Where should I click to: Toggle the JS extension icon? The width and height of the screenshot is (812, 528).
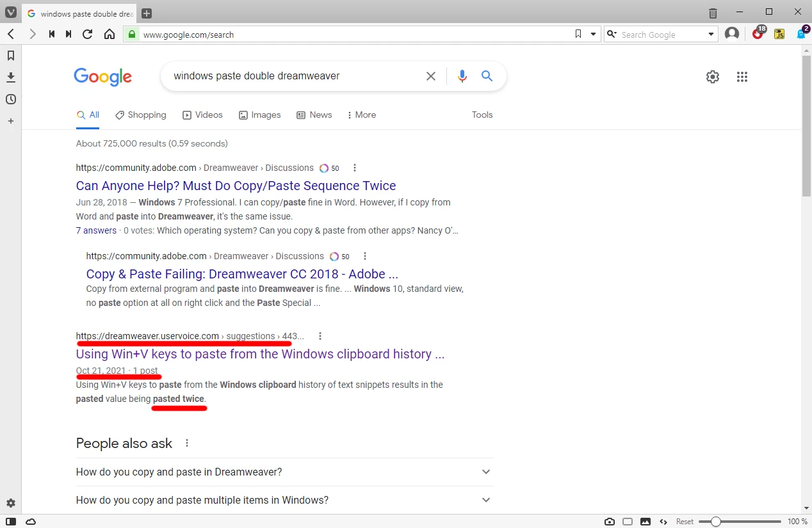[x=779, y=34]
